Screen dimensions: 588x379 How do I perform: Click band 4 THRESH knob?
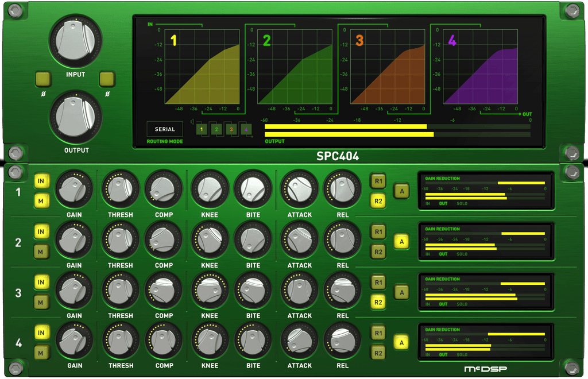pos(121,341)
